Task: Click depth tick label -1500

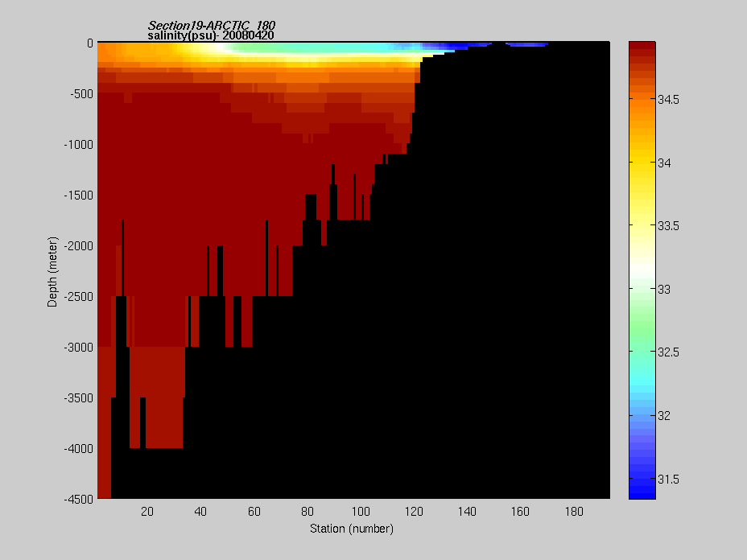Action: click(79, 196)
